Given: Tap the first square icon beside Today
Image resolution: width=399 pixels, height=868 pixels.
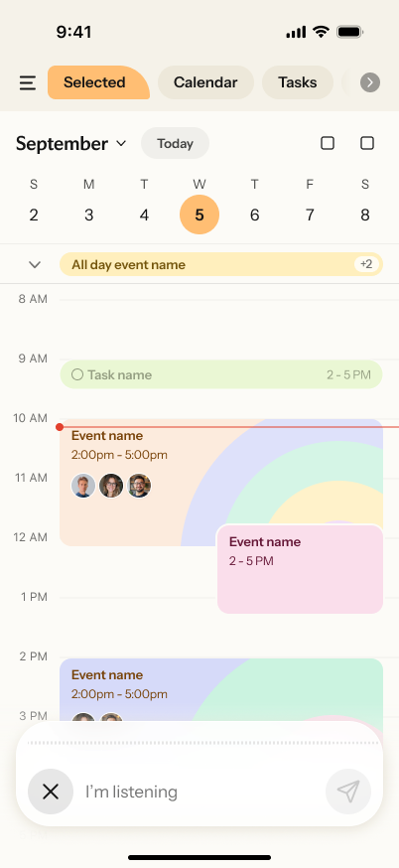Looking at the screenshot, I should point(328,143).
